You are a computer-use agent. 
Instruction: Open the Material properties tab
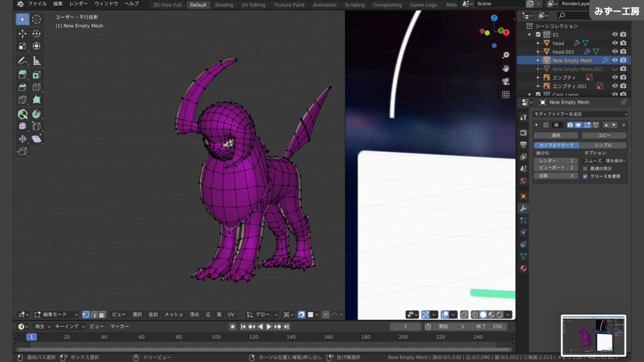pos(523,268)
